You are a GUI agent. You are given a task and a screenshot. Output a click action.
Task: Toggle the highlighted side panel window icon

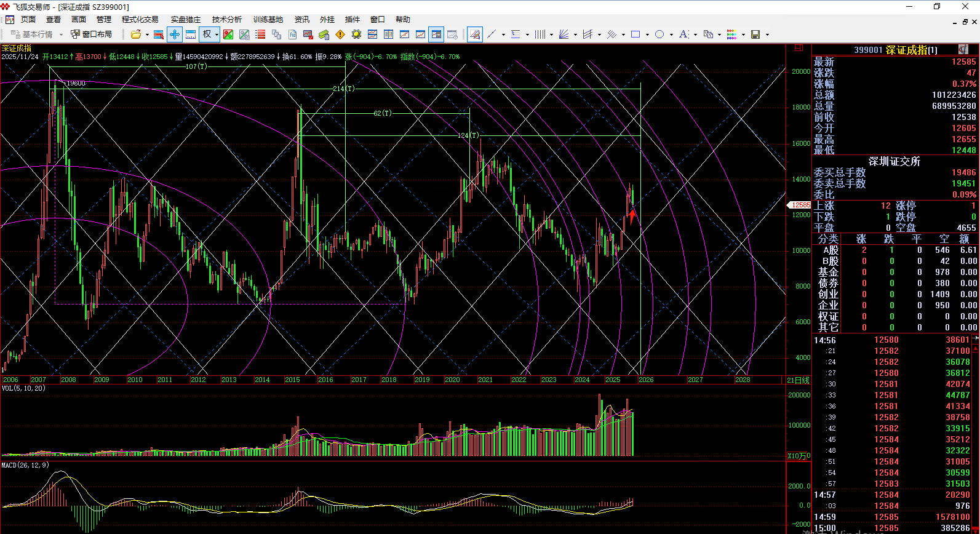tap(436, 34)
